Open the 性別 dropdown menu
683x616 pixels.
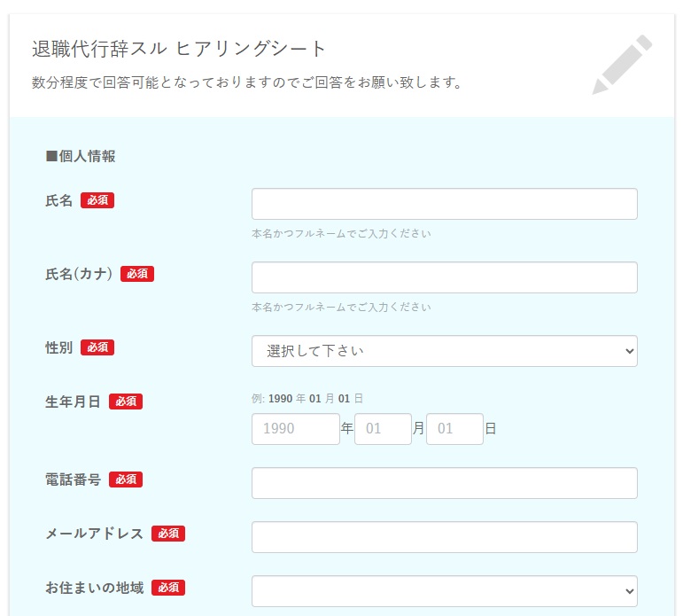[x=444, y=351]
